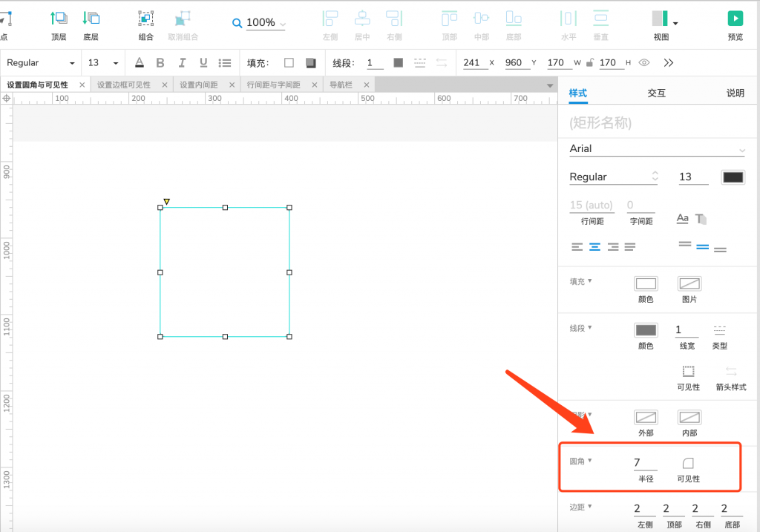Open the 圆角 可见性 corner visibility icon
The width and height of the screenshot is (760, 532).
(x=688, y=464)
